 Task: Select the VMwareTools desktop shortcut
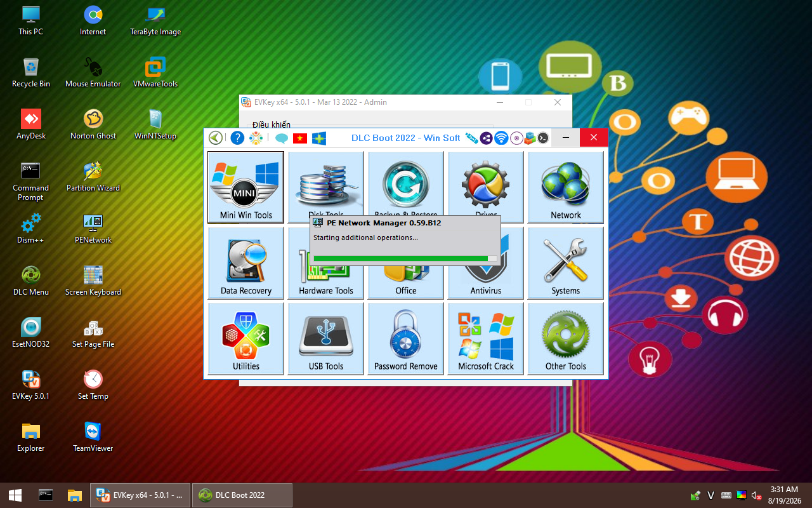point(155,72)
